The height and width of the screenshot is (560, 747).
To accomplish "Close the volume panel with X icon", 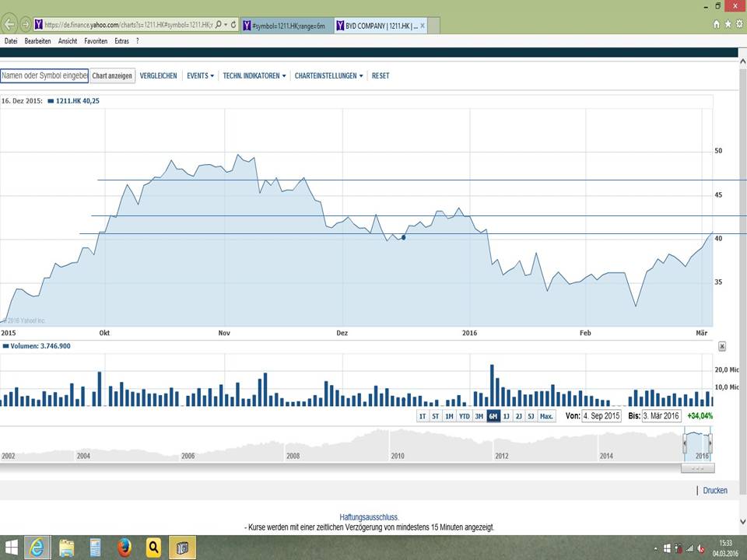I will 722,346.
